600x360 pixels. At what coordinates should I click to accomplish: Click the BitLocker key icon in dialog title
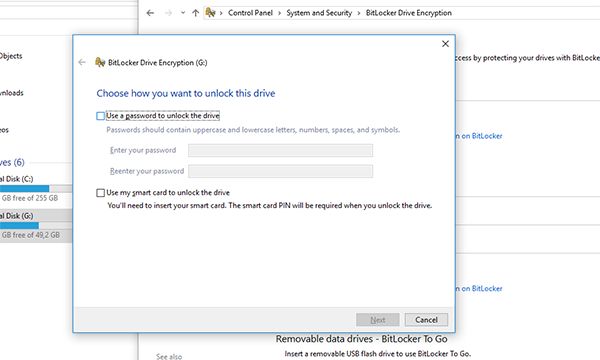[x=100, y=62]
